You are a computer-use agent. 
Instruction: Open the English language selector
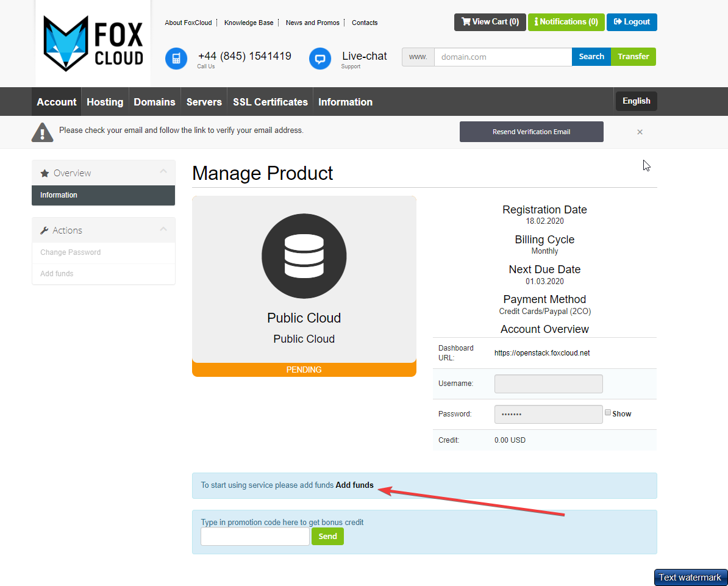636,101
